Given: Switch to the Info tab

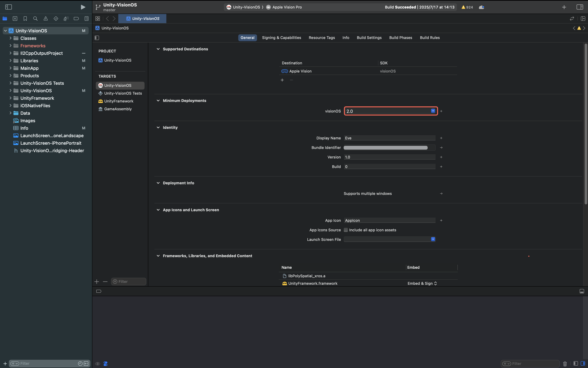Looking at the screenshot, I should pyautogui.click(x=346, y=38).
